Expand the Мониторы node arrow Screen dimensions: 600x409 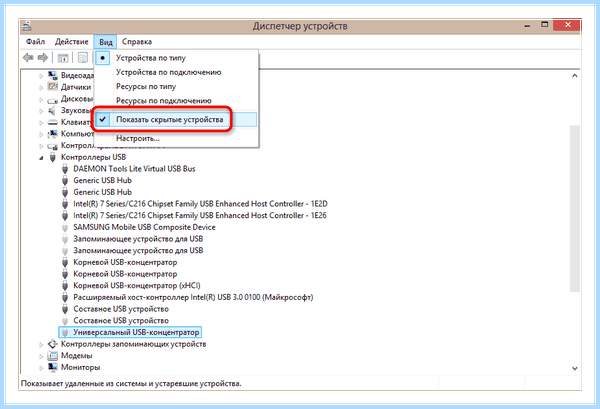(41, 368)
